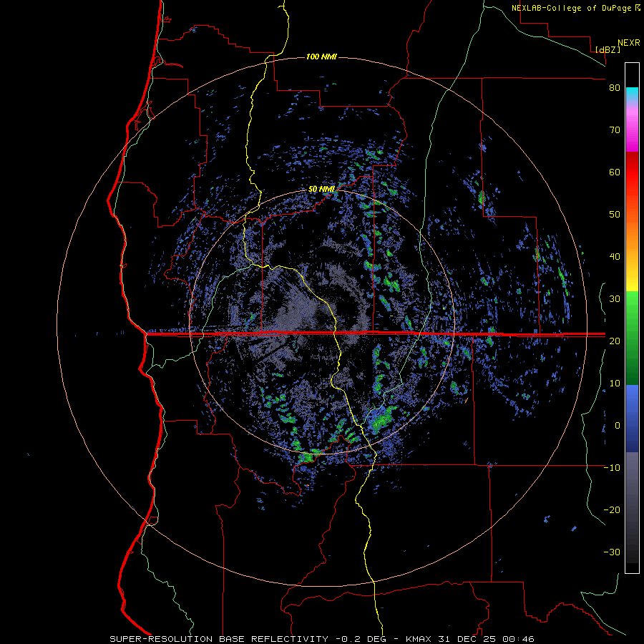Click the 70 value on the color scale
The width and height of the screenshot is (644, 644).
(615, 130)
